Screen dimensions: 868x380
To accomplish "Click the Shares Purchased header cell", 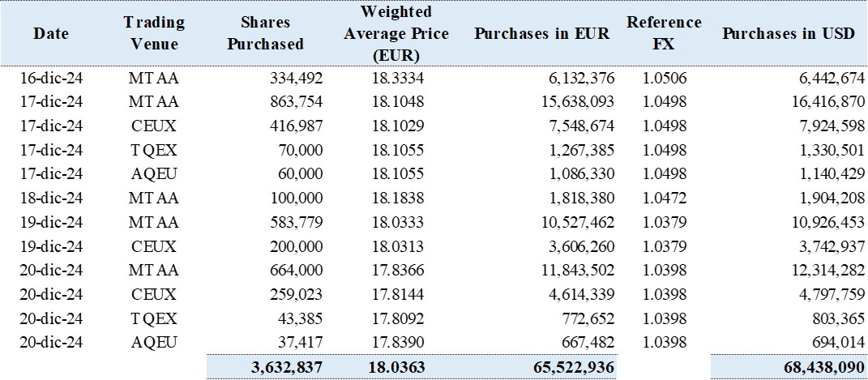I will click(265, 33).
